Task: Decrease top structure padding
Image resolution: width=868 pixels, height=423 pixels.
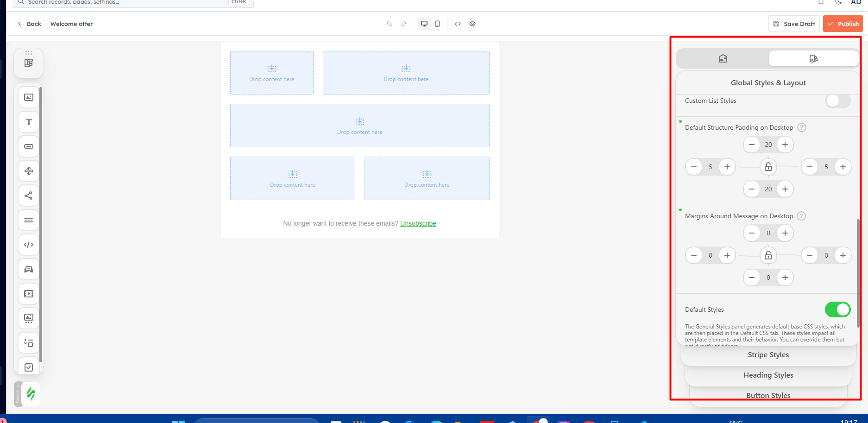Action: coord(752,145)
